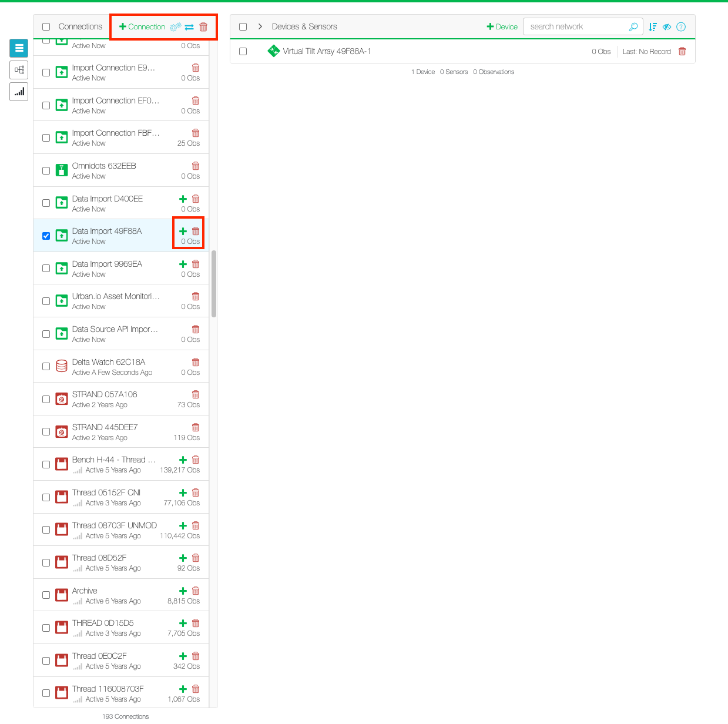Open the help question mark icon
The image size is (728, 724).
coord(681,26)
